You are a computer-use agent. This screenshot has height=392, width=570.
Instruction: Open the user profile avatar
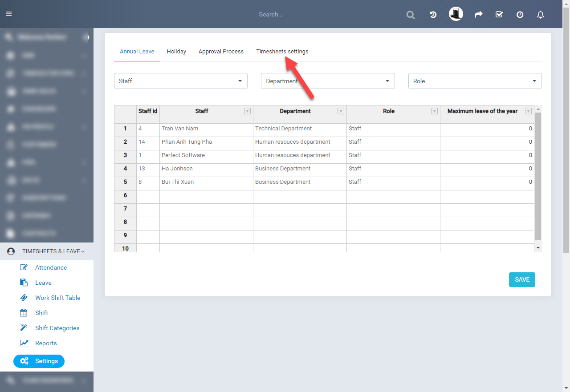point(456,14)
